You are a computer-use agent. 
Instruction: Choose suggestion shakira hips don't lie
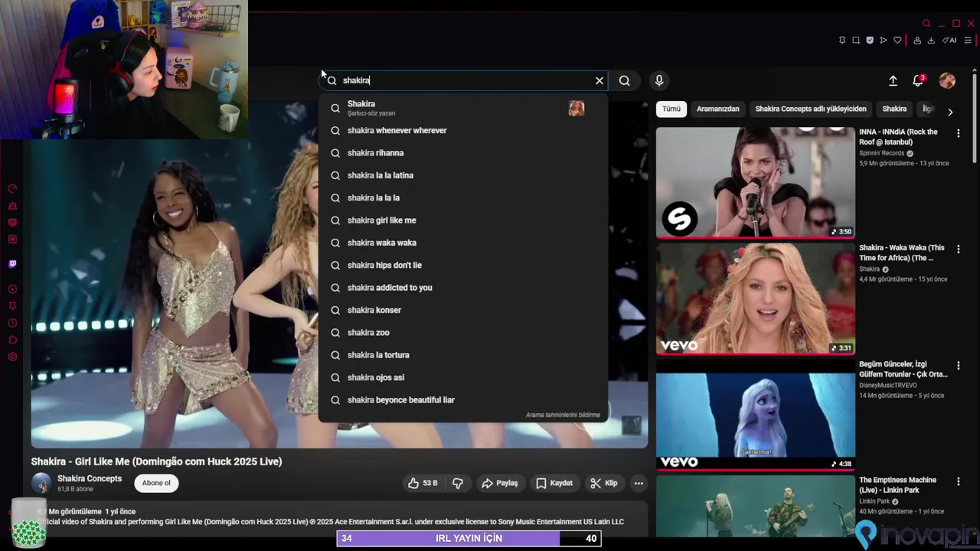coord(462,265)
